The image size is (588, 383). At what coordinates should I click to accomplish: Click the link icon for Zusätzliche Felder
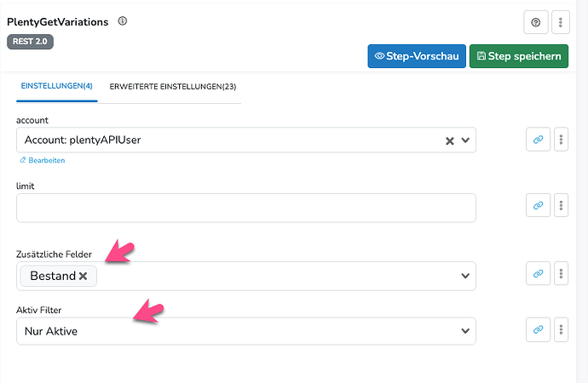(x=538, y=274)
